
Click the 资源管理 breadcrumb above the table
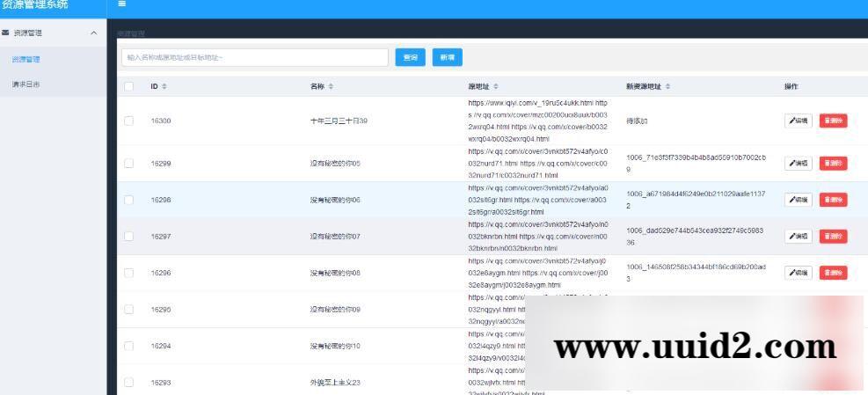pos(131,33)
